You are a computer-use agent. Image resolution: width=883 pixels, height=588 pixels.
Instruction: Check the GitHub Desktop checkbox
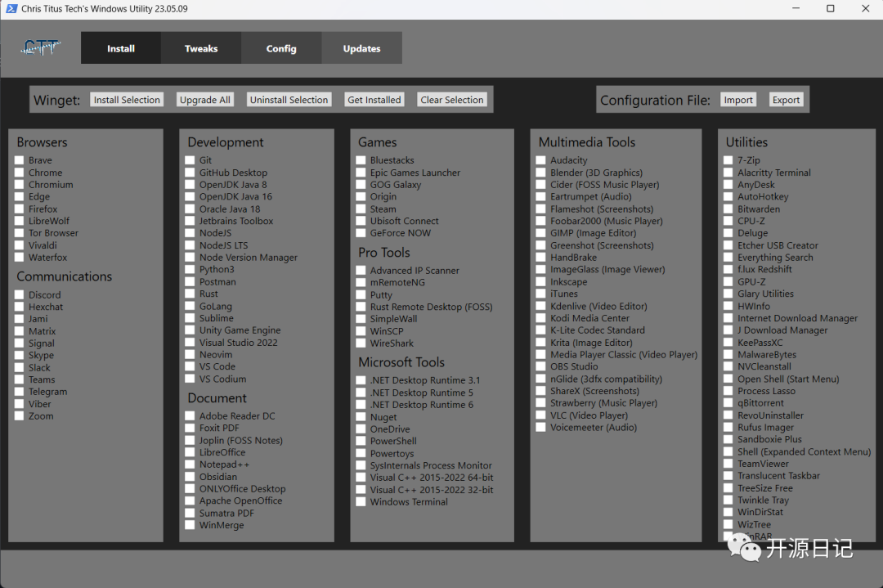click(x=190, y=173)
